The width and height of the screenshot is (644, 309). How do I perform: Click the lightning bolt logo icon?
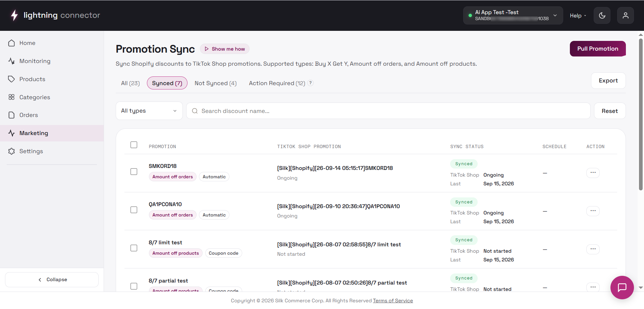coord(14,15)
